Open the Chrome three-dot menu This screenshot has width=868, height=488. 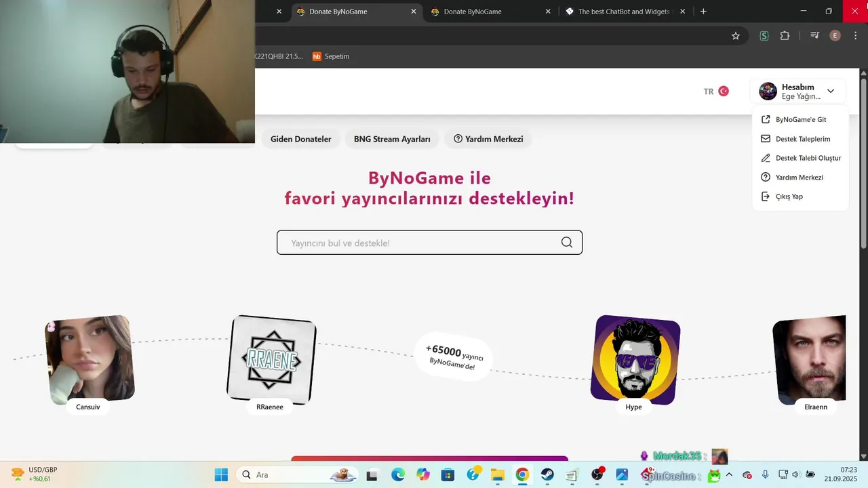(856, 36)
